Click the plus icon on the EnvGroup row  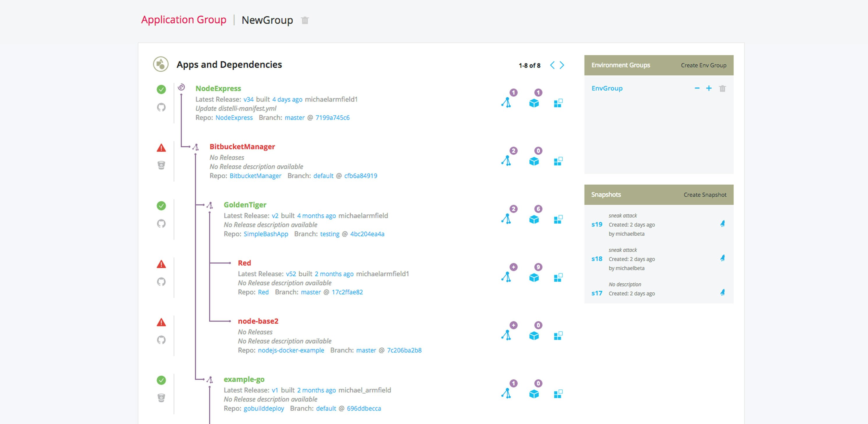[x=709, y=88]
